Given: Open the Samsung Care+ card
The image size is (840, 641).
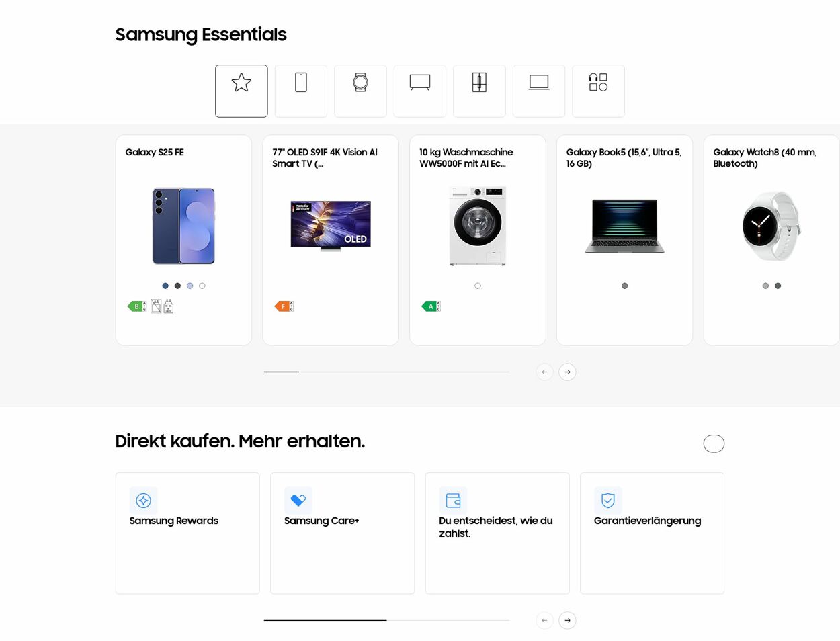Looking at the screenshot, I should 343,533.
